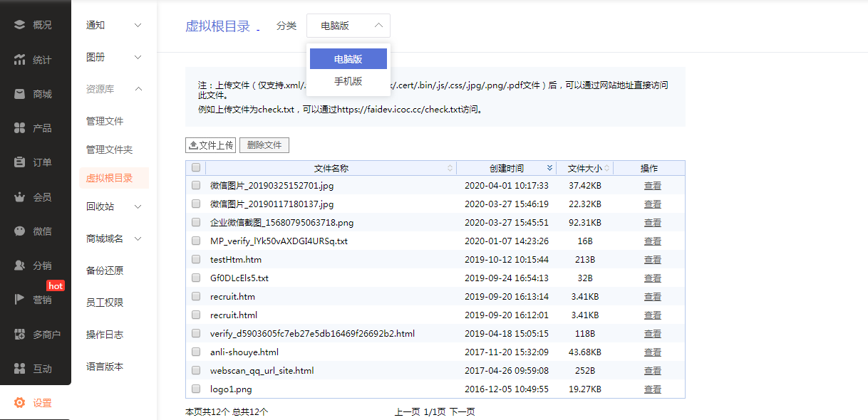The height and width of the screenshot is (420, 868).
Task: Check the box for MP_verify_lYk50vAXDGI4URSq.txt
Action: (x=196, y=241)
